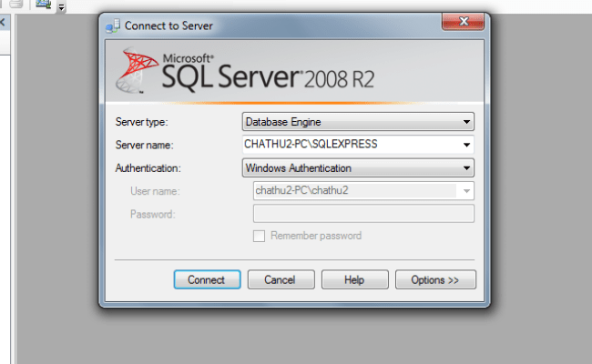Click the collapse arrow on the left panel
592x364 pixels.
(x=3, y=22)
